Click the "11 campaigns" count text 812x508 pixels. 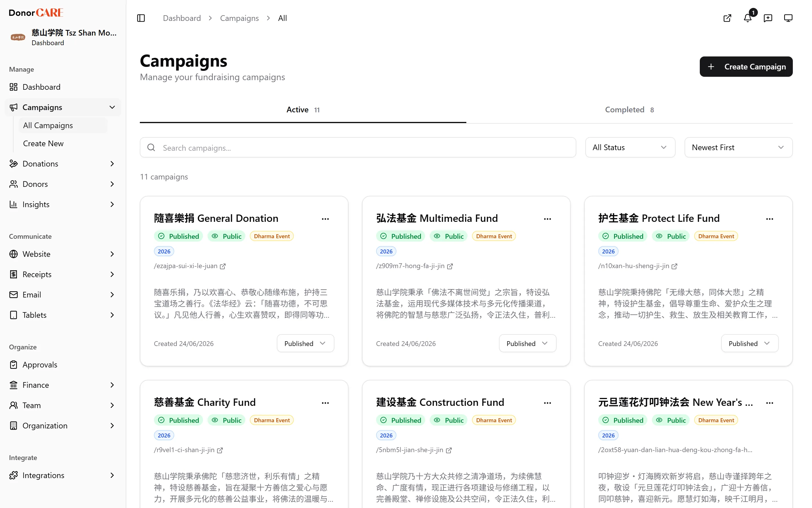pos(164,177)
